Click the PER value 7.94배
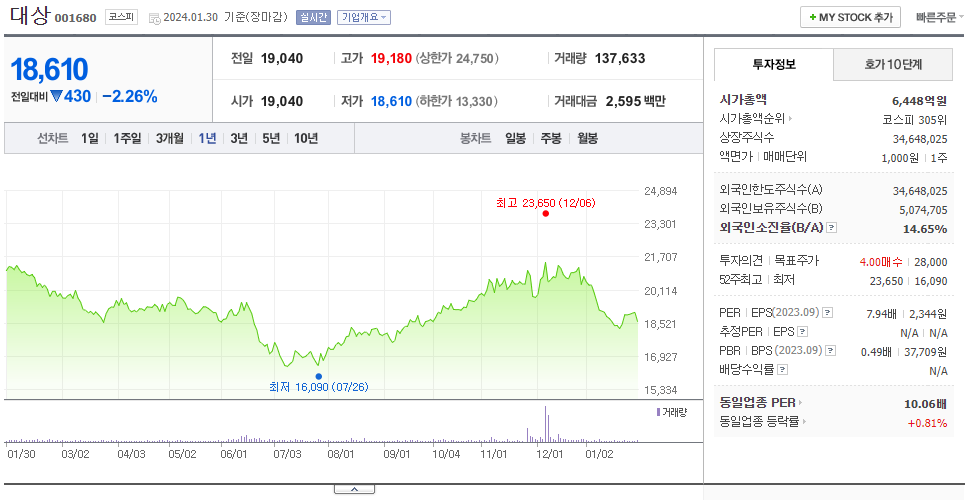 (882, 314)
